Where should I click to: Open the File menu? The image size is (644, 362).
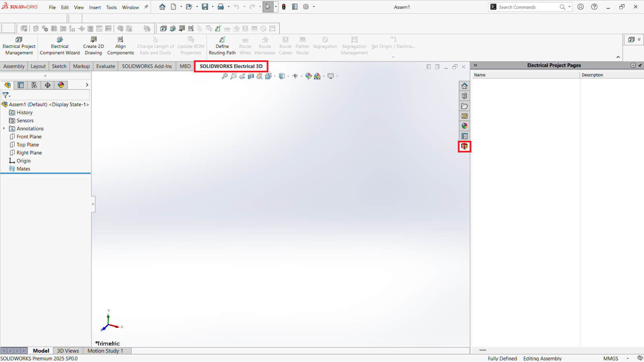click(x=52, y=7)
